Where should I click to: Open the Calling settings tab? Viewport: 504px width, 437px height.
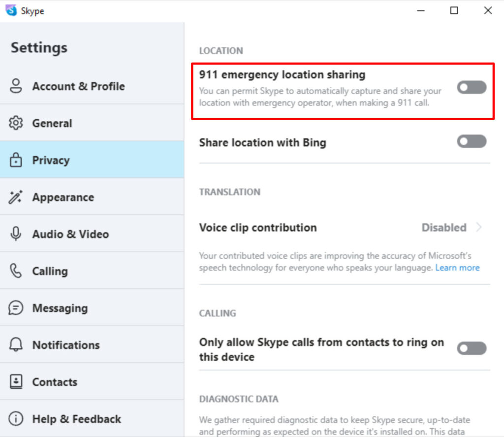[x=50, y=271]
